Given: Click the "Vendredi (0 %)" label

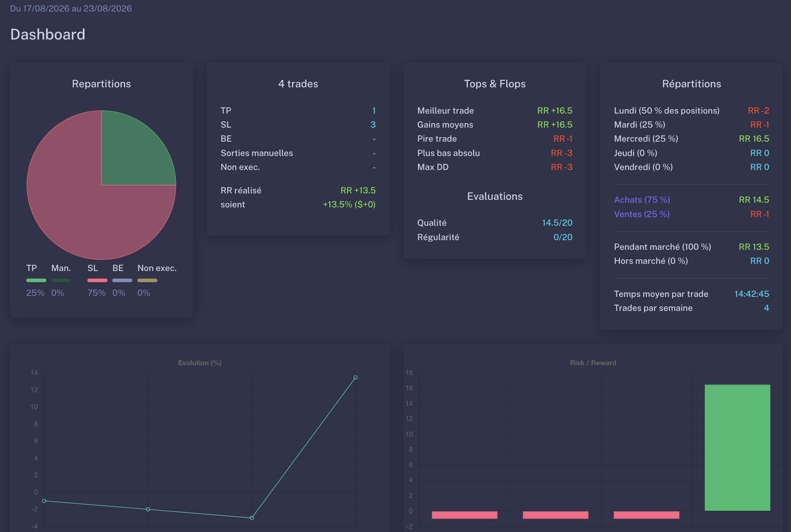Looking at the screenshot, I should [x=643, y=167].
